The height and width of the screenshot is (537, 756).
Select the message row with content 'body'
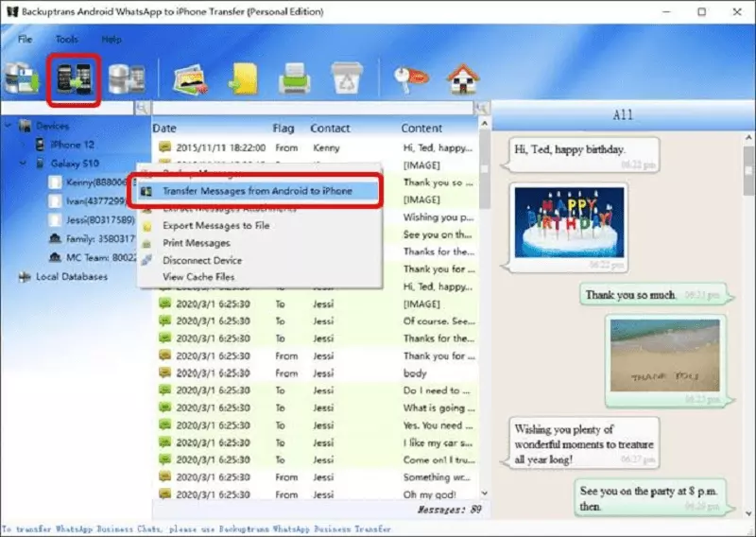point(316,373)
